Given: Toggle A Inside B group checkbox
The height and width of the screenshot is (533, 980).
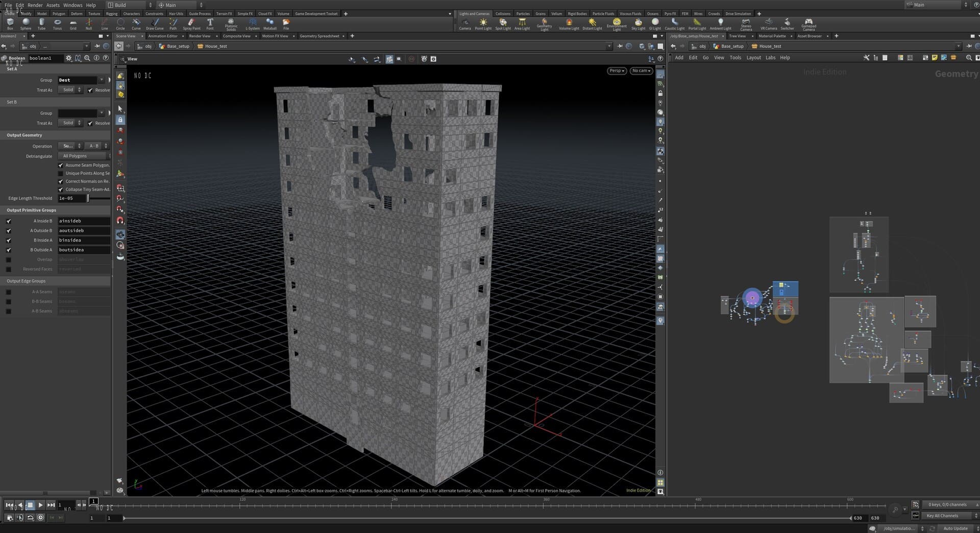Looking at the screenshot, I should 9,221.
